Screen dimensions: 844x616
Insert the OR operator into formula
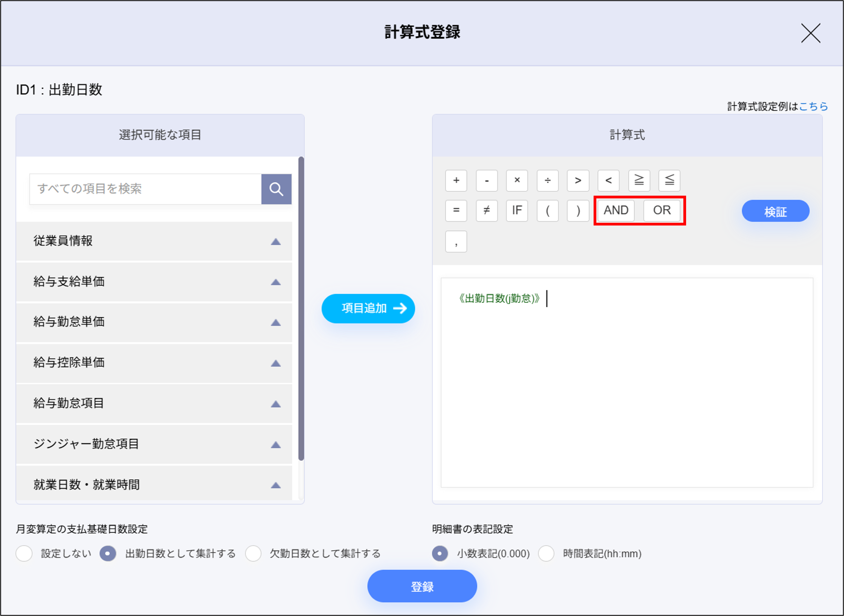pos(662,211)
